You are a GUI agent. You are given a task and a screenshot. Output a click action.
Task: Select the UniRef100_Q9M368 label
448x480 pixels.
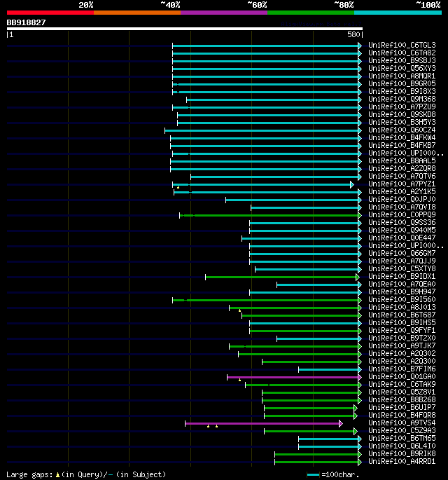[x=402, y=100]
